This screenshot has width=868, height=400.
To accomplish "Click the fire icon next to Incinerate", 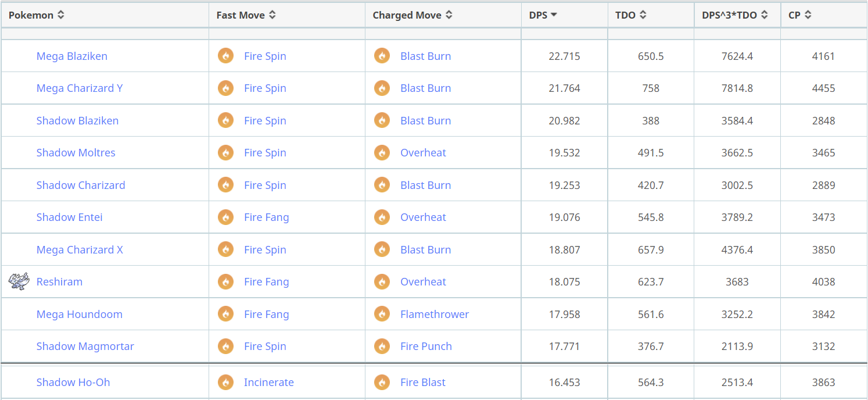I will click(225, 382).
